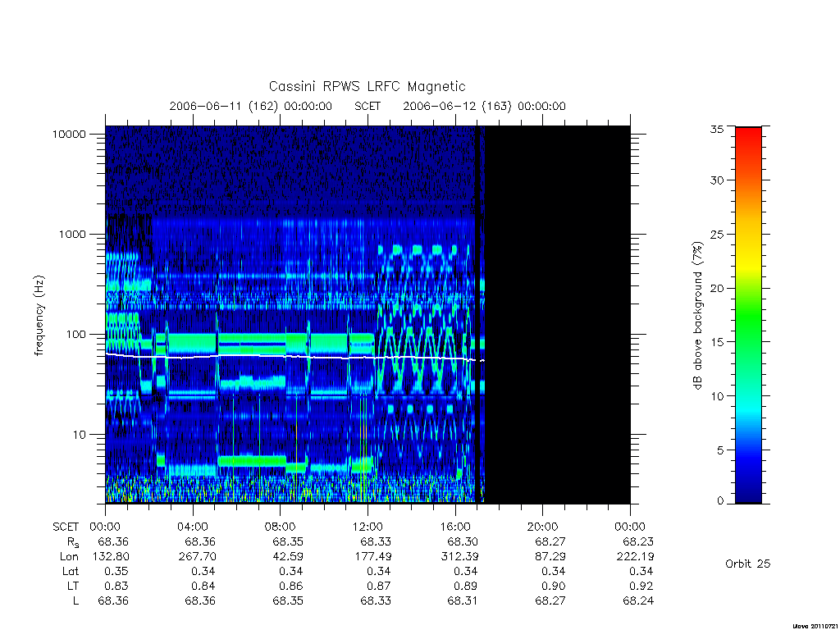Click the longitude value '222.19'

pyautogui.click(x=636, y=557)
